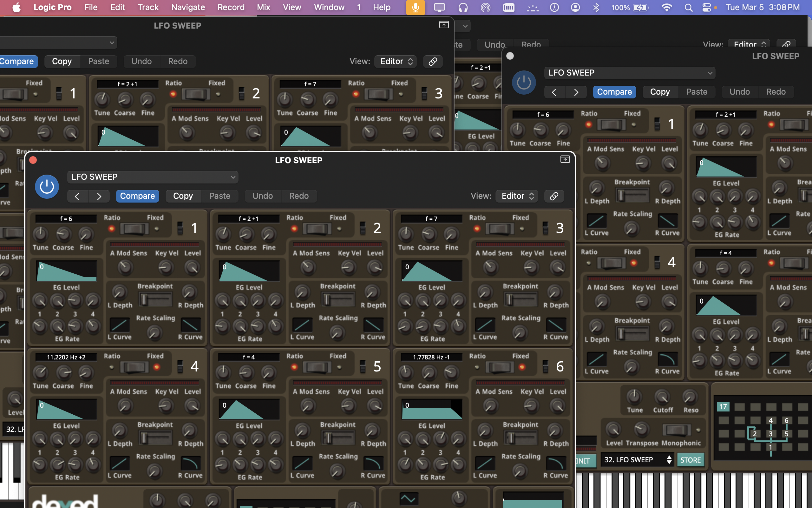Click the link icon in top-left back window
This screenshot has width=812, height=508.
coord(433,62)
